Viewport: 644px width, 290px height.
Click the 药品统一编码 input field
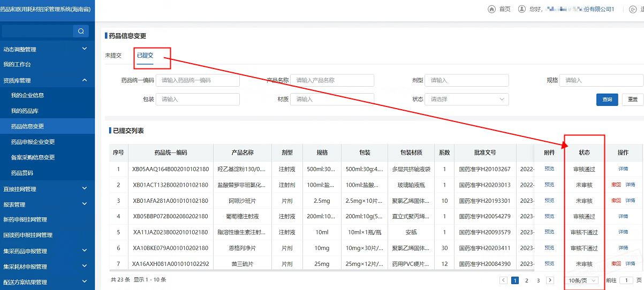pos(198,80)
